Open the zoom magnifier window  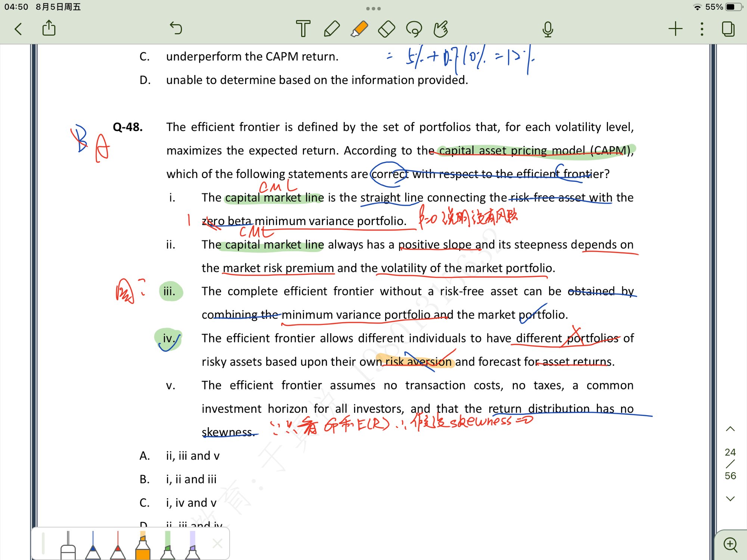[730, 544]
